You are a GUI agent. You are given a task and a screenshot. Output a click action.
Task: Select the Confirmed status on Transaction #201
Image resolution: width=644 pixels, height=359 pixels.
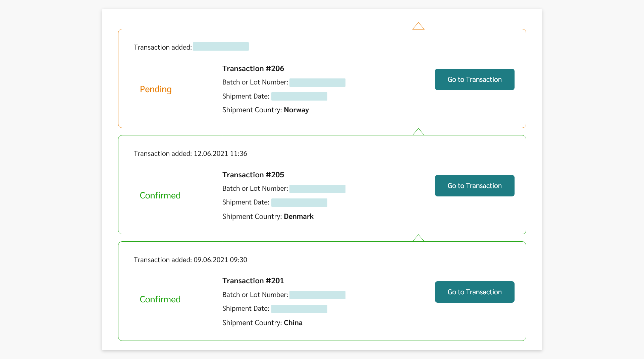tap(160, 299)
